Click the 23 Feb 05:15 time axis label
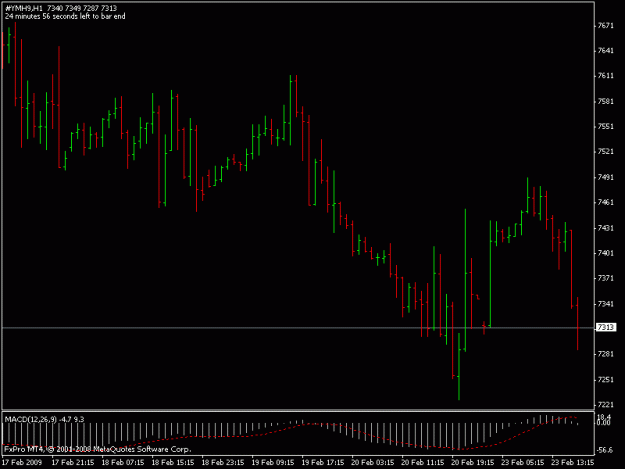 tap(522, 462)
